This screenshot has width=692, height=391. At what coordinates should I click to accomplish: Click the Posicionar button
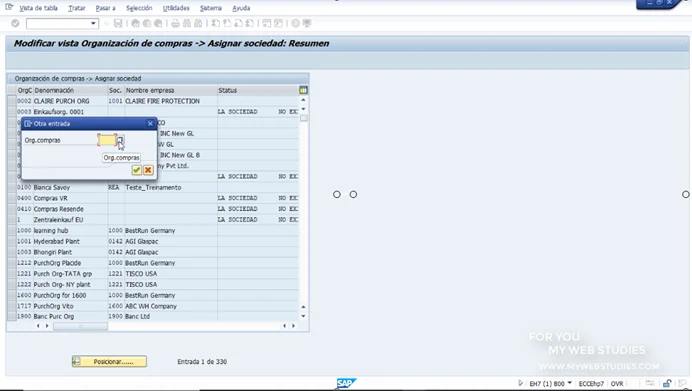(x=109, y=361)
